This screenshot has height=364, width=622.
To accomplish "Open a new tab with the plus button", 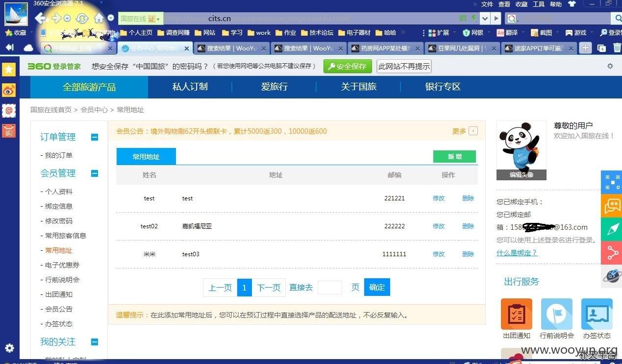I will coord(585,48).
